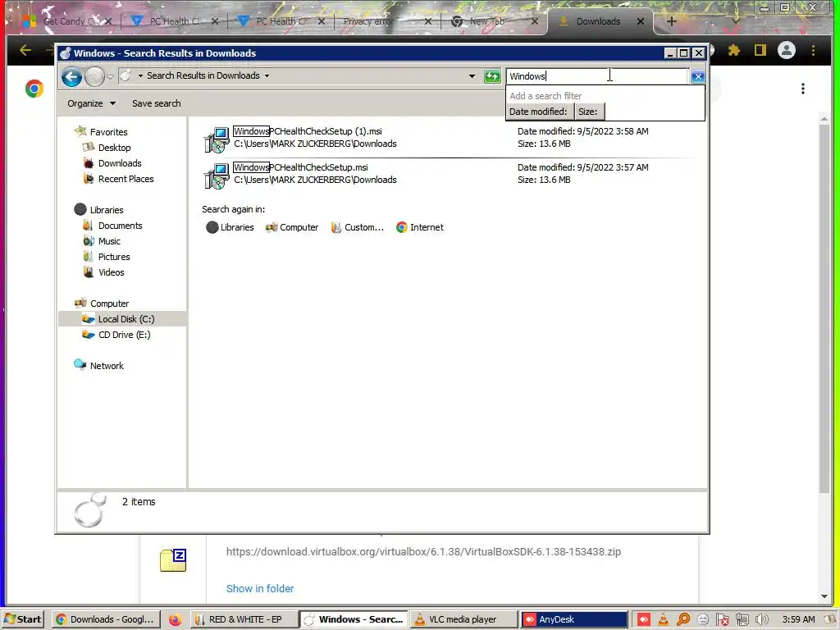Open the Chrome extensions puzzle icon

pos(734,50)
